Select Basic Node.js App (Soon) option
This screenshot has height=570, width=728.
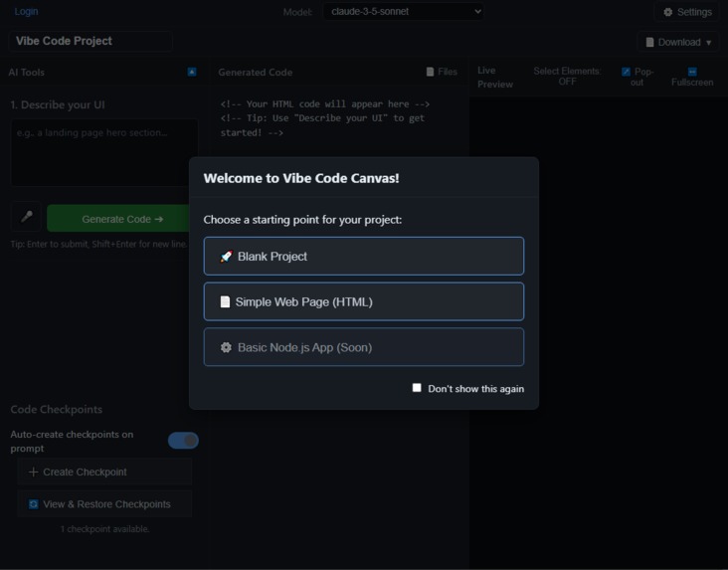[x=364, y=347]
